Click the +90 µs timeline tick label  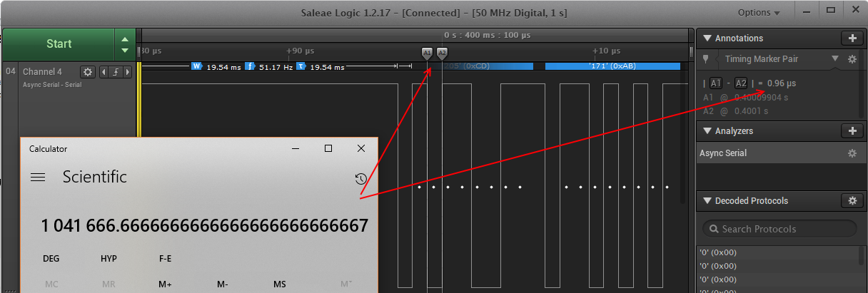(300, 51)
